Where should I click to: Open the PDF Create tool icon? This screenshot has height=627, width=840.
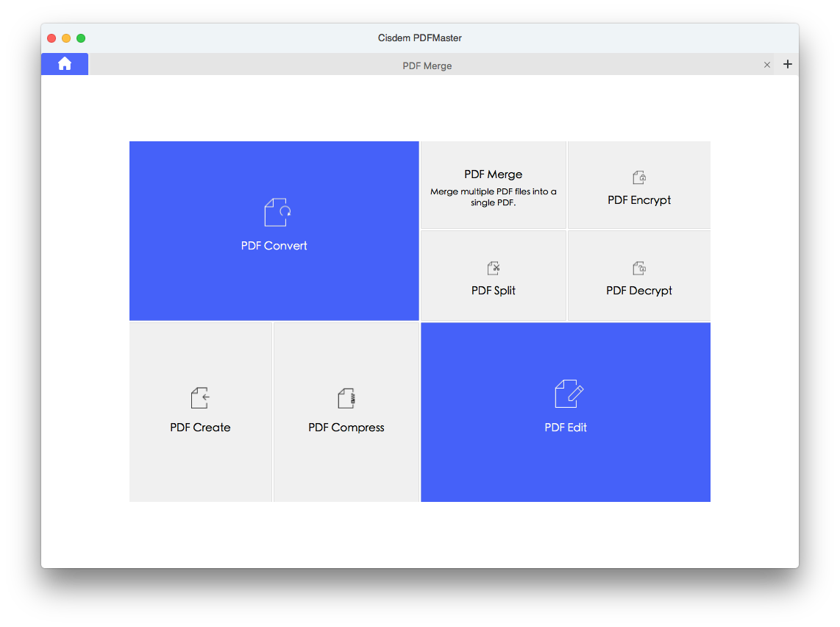200,397
